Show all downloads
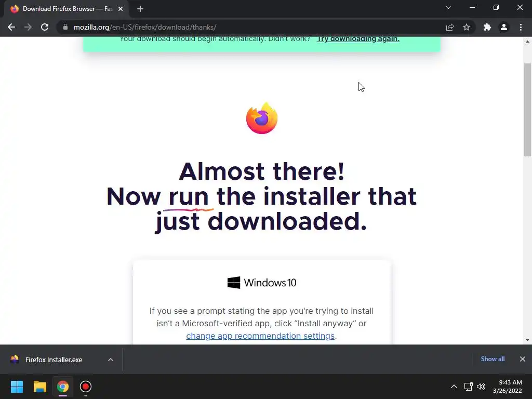532x399 pixels. [493, 359]
